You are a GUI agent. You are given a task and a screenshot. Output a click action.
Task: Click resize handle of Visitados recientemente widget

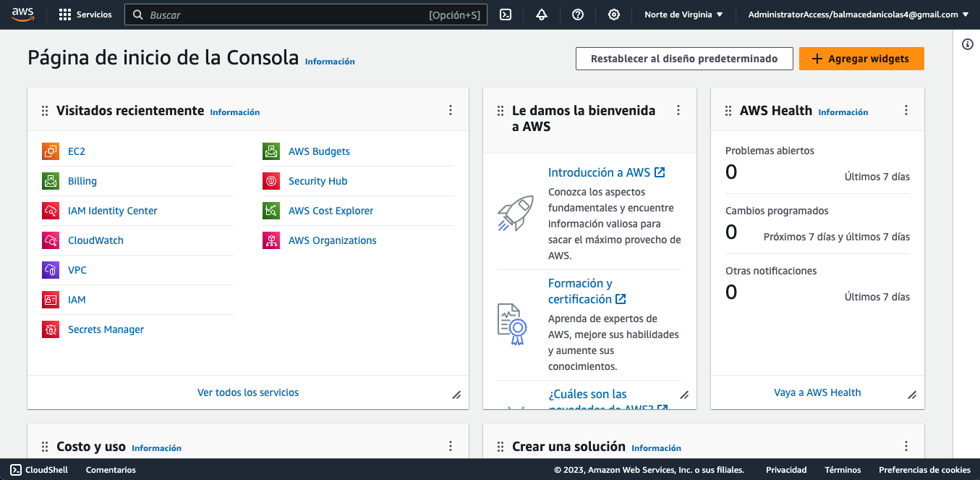[456, 395]
